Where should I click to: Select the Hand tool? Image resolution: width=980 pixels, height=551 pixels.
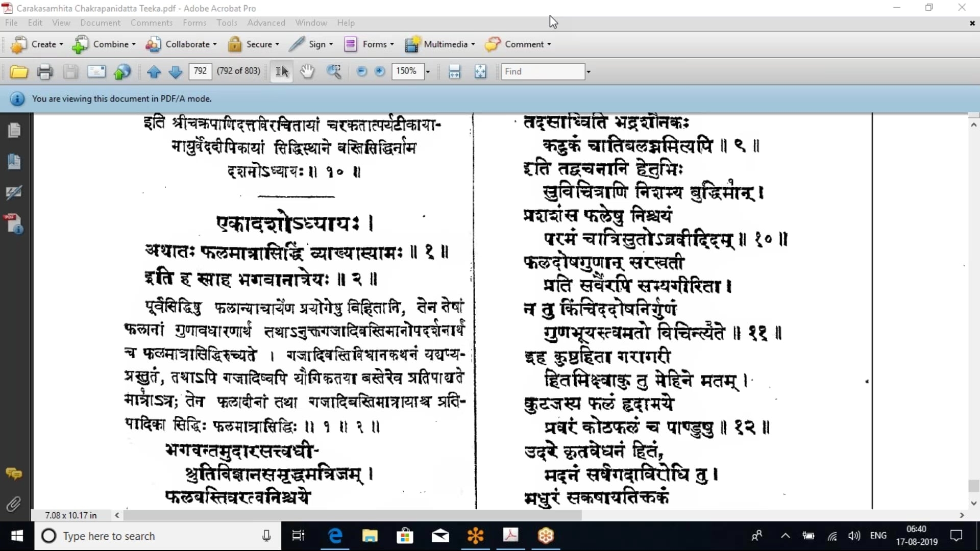click(x=307, y=71)
